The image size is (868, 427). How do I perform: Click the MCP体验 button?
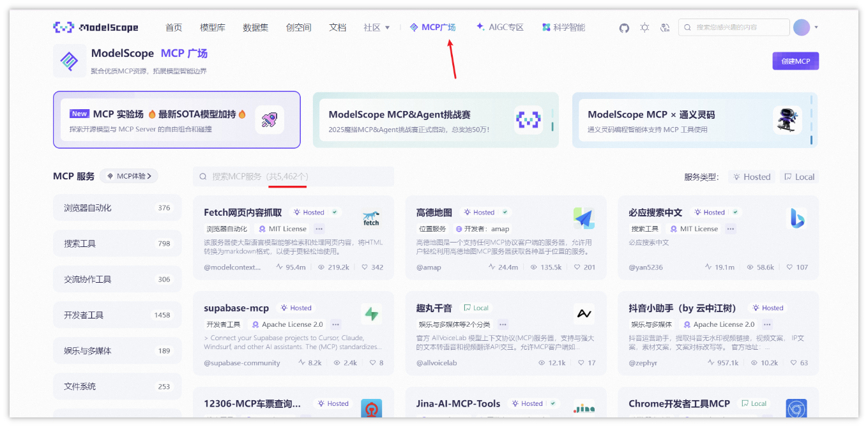click(x=129, y=176)
